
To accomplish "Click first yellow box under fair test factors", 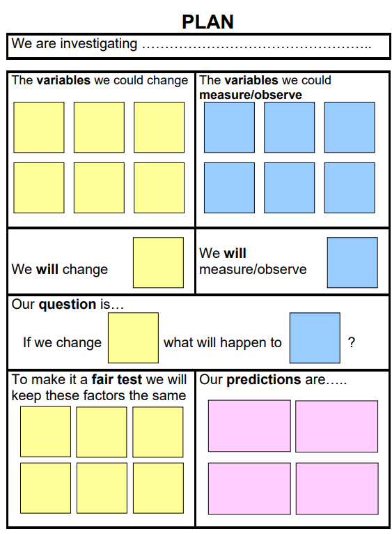I will 45,432.
